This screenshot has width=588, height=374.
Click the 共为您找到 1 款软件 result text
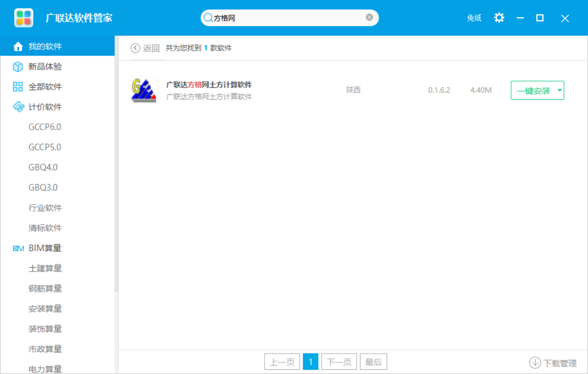coord(199,48)
